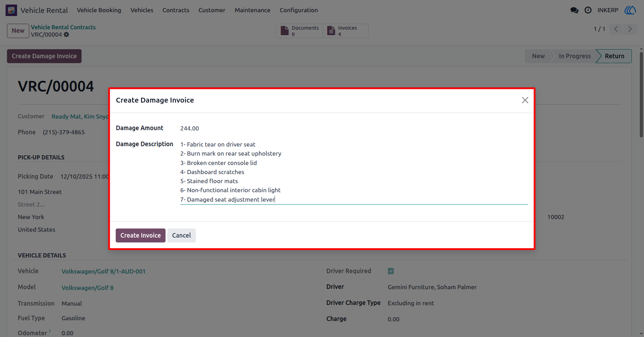
Task: Click the 101 Main Street address
Action: tap(40, 192)
